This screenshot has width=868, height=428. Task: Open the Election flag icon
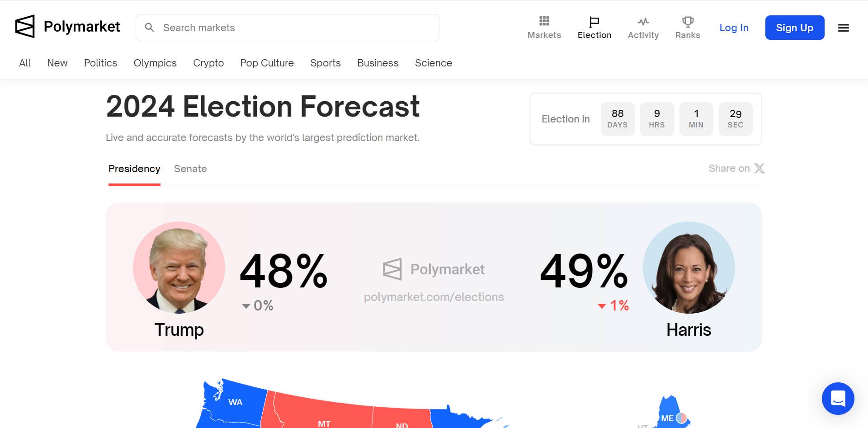pyautogui.click(x=594, y=22)
